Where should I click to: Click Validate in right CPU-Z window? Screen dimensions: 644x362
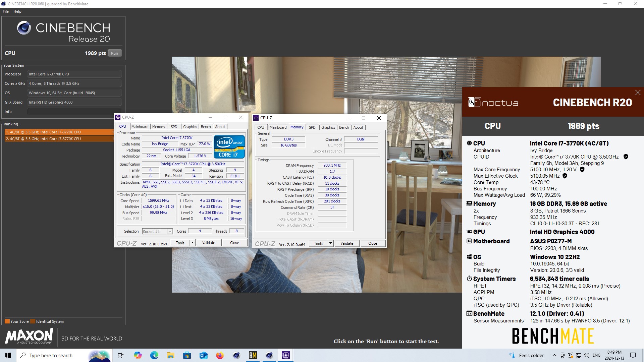coord(347,243)
